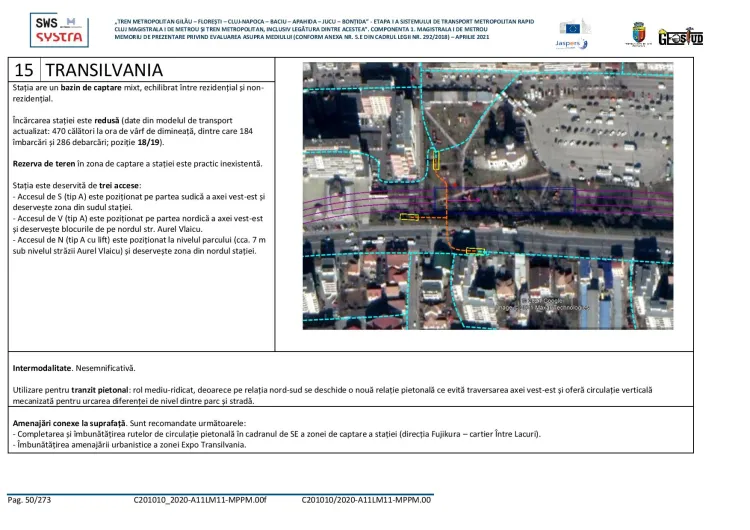This screenshot has width=750, height=530.
Task: Select the yellow north access marker on map
Action: (437, 159)
